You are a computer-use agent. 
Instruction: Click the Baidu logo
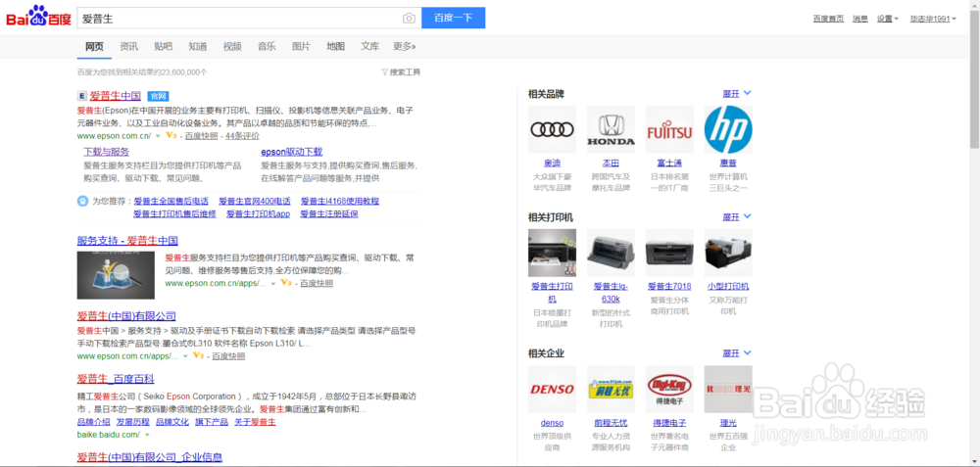point(39,17)
